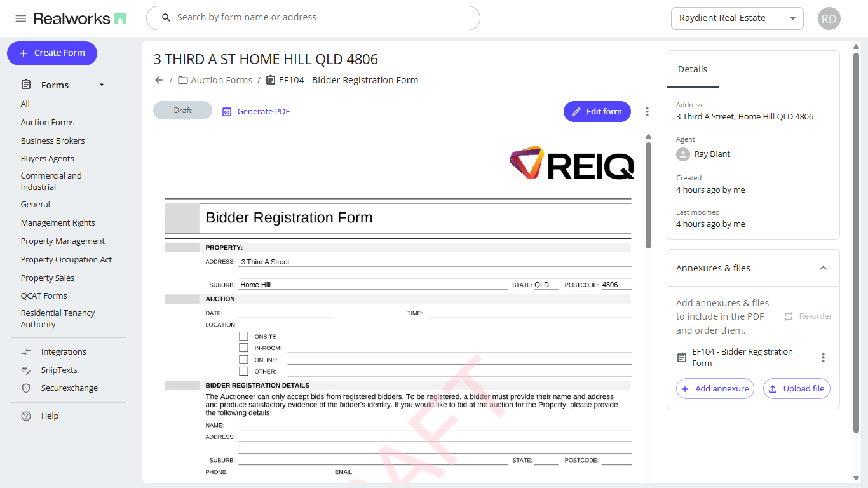Go to Integrations page
The image size is (868, 488).
pos(64,352)
